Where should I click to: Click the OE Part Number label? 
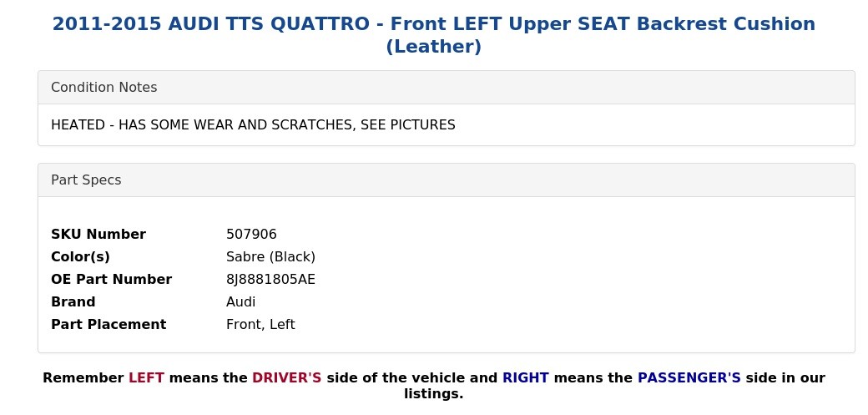tap(111, 279)
